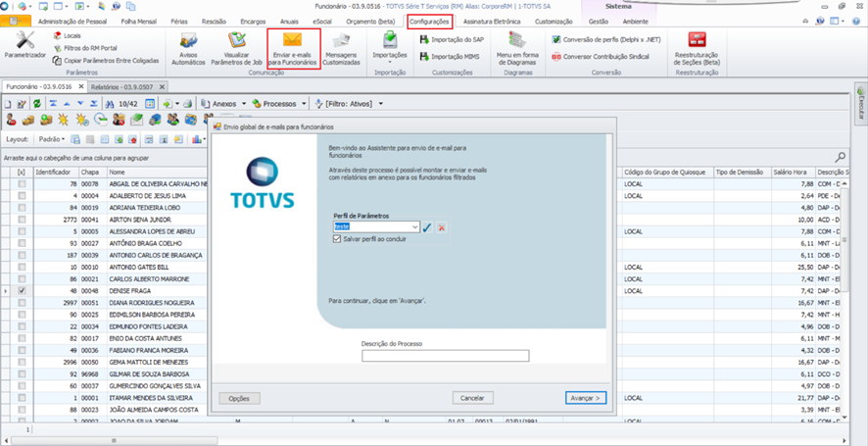
Task: Open Avisos Automáticos
Action: (x=188, y=49)
